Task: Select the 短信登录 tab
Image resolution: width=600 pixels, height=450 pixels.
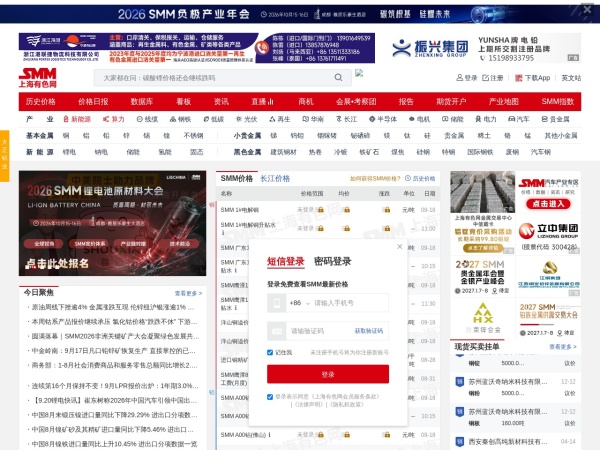Action: click(285, 261)
